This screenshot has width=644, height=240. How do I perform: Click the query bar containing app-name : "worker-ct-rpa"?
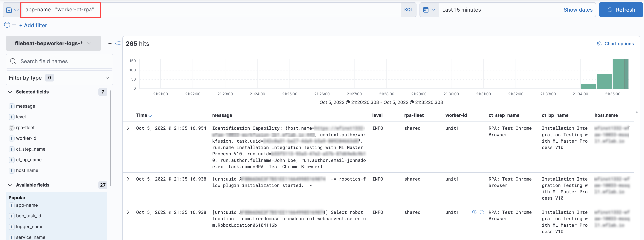(211, 10)
